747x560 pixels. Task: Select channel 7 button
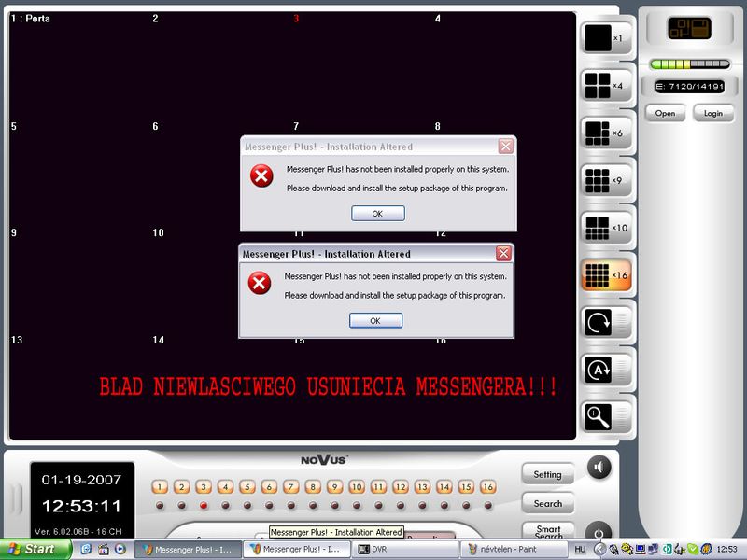[291, 486]
